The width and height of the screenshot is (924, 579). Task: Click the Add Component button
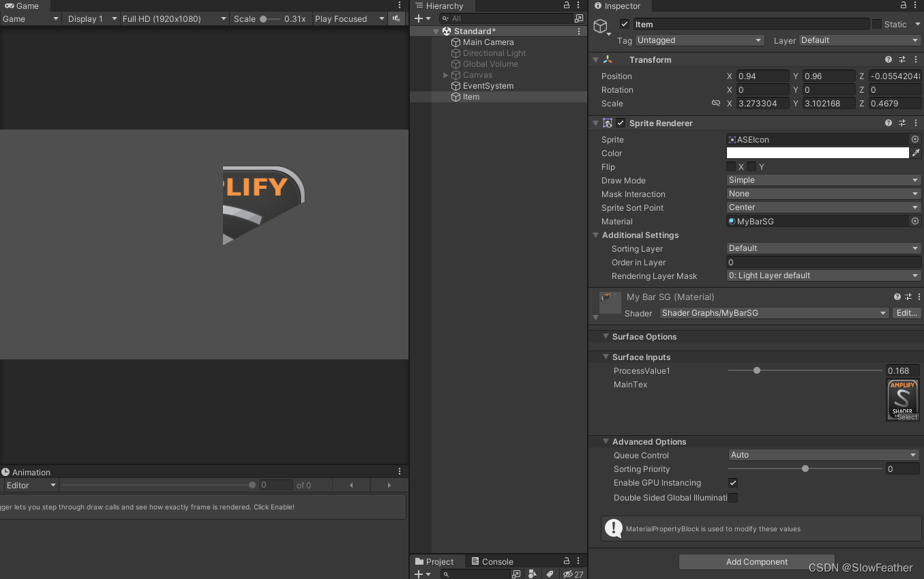(757, 562)
